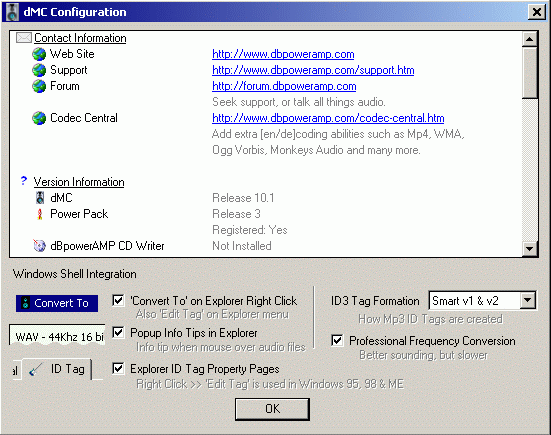Disable Professional Frequency Conversion checkbox
The height and width of the screenshot is (435, 551).
(337, 340)
